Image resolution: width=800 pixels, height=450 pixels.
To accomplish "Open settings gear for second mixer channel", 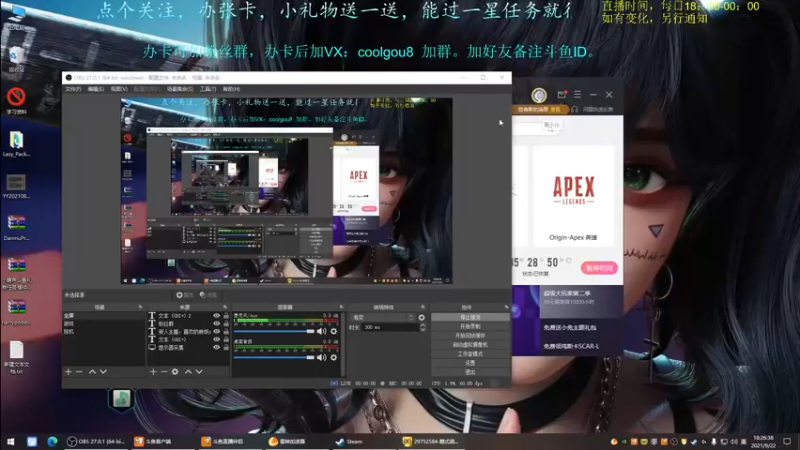I will coord(334,357).
